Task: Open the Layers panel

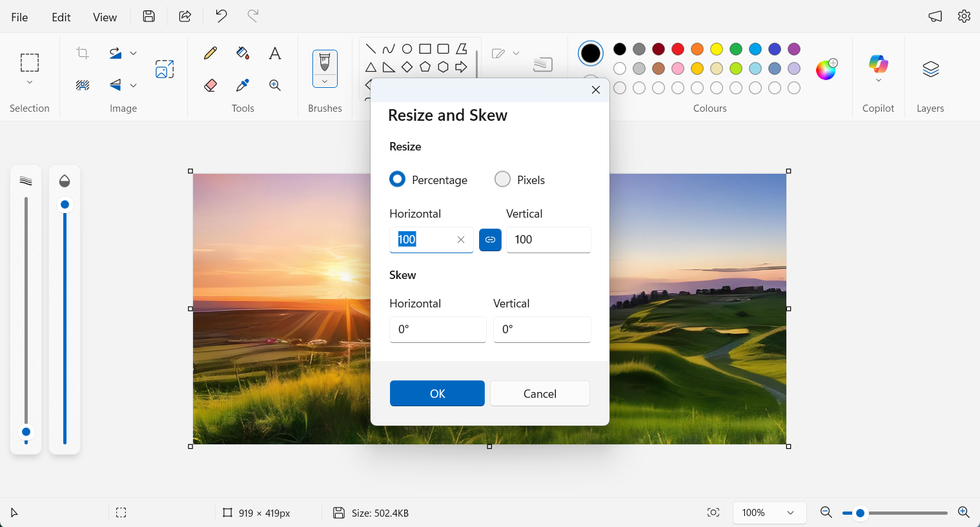Action: coord(930,69)
